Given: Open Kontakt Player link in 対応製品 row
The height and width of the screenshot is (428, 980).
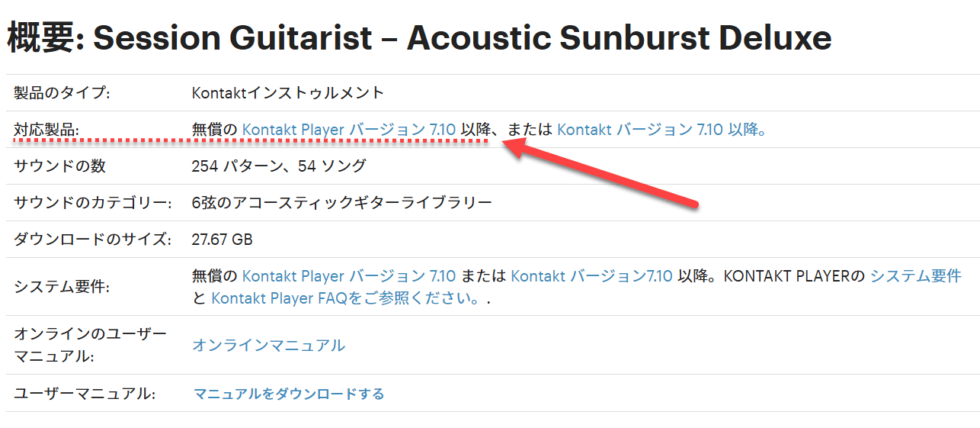Looking at the screenshot, I should click(349, 130).
